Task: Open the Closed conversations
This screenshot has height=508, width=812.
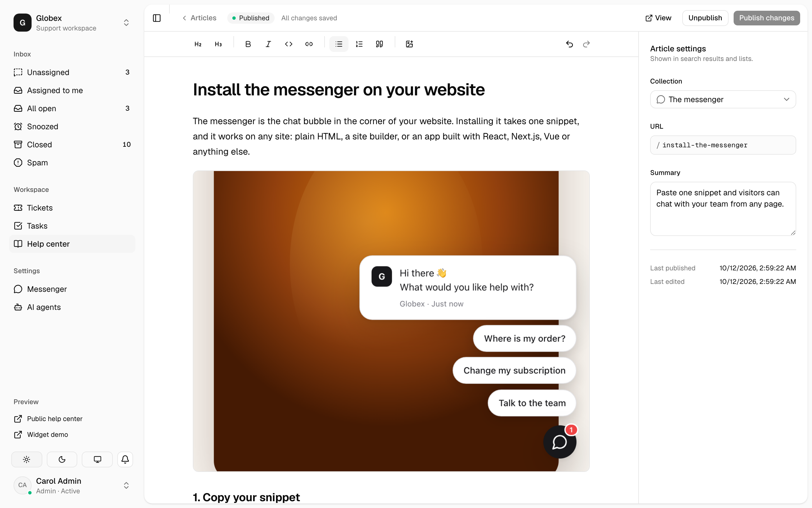Action: coord(72,144)
